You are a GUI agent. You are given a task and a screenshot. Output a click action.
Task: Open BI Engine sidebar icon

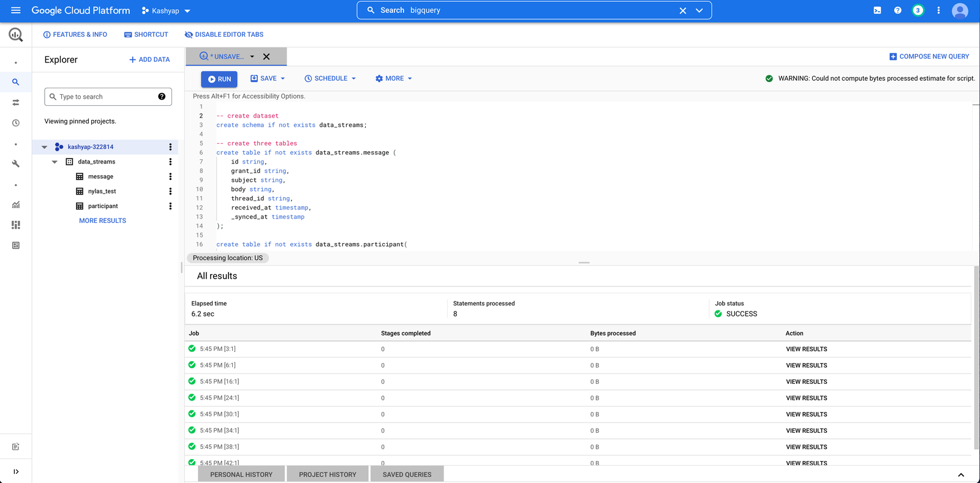[x=16, y=245]
